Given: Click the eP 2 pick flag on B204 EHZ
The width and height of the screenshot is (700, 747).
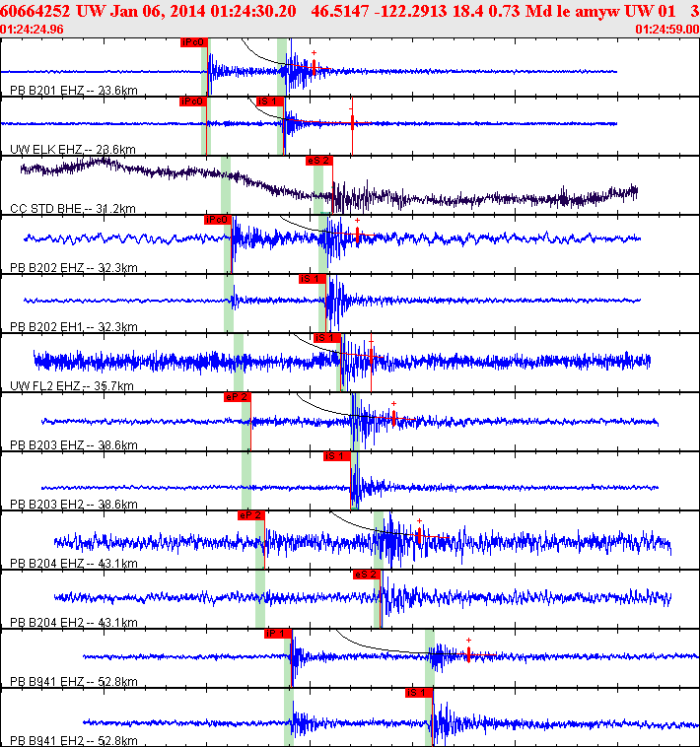Looking at the screenshot, I should 251,515.
